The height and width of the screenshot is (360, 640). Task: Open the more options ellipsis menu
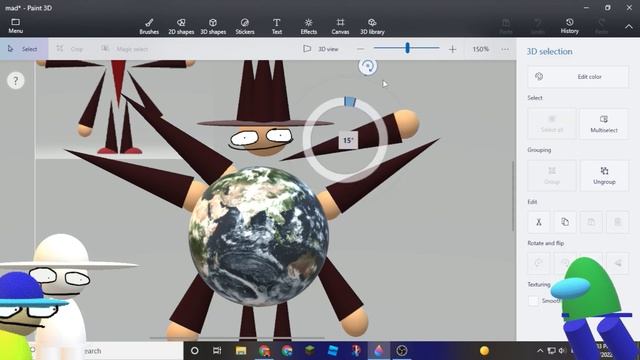[505, 49]
